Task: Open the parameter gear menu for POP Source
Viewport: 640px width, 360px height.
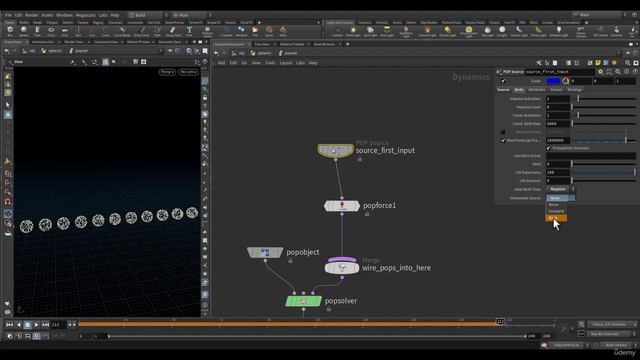Action: pos(600,71)
